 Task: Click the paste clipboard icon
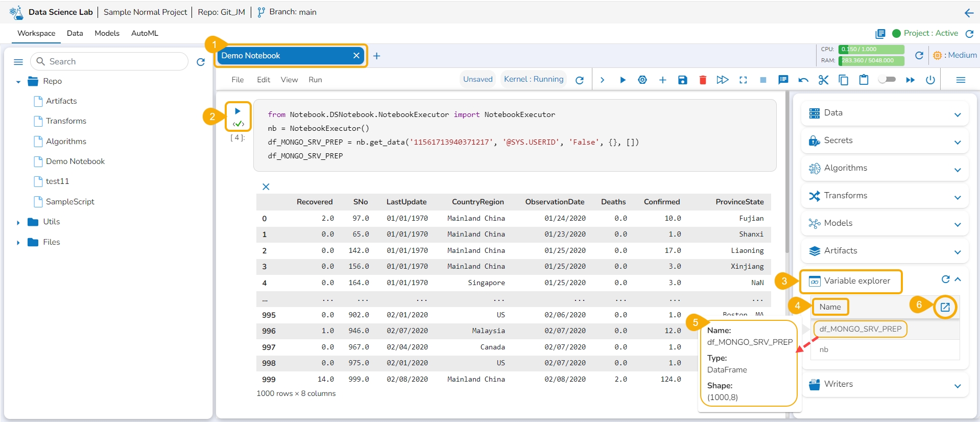tap(864, 80)
